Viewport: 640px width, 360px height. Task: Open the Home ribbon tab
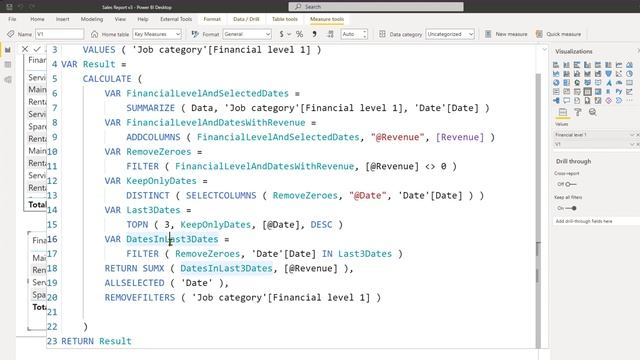[37, 19]
